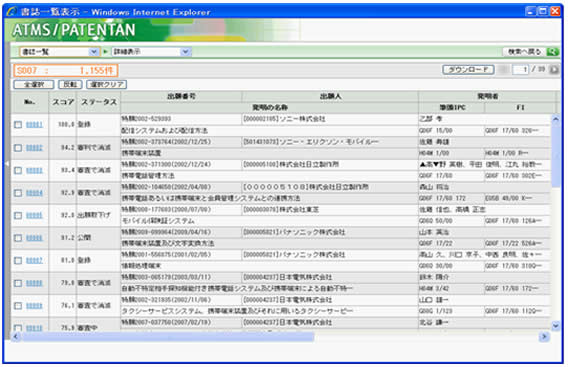This screenshot has width=568, height=367.
Task: Check the box for record 00002
Action: [x=18, y=147]
